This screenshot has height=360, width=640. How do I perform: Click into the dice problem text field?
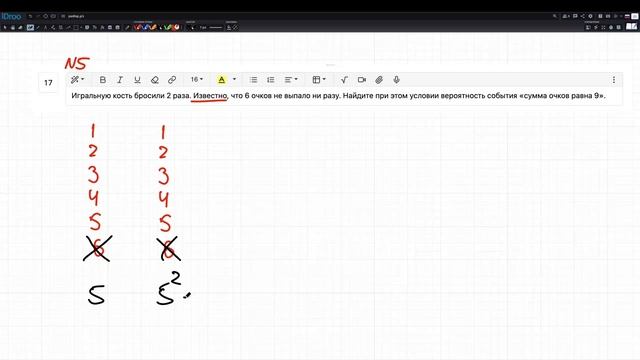pyautogui.click(x=344, y=96)
